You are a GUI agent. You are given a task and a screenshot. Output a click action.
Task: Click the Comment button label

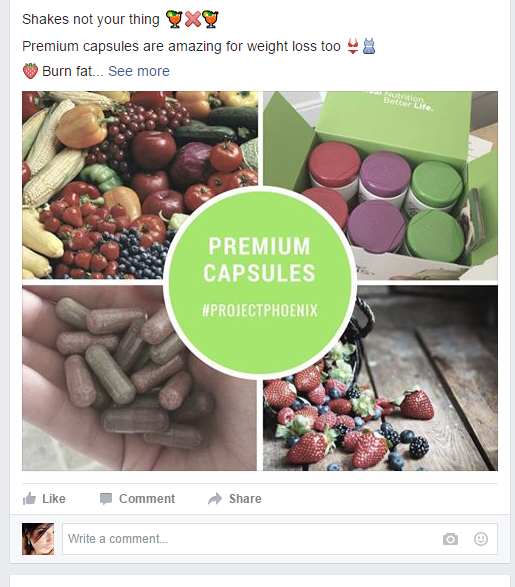147,499
